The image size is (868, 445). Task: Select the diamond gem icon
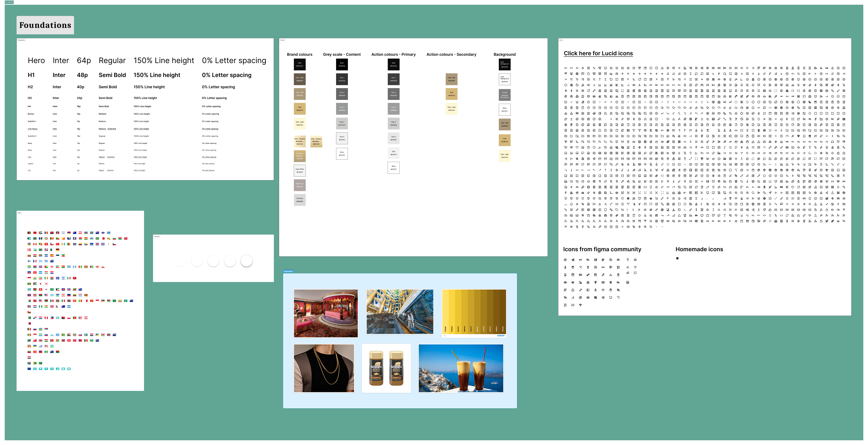(636, 267)
